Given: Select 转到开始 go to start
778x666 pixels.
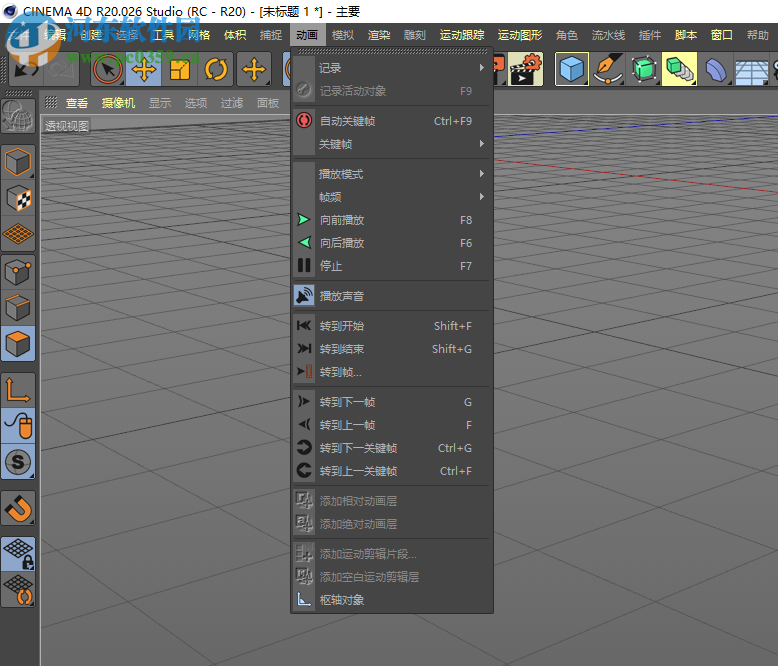Looking at the screenshot, I should point(391,326).
